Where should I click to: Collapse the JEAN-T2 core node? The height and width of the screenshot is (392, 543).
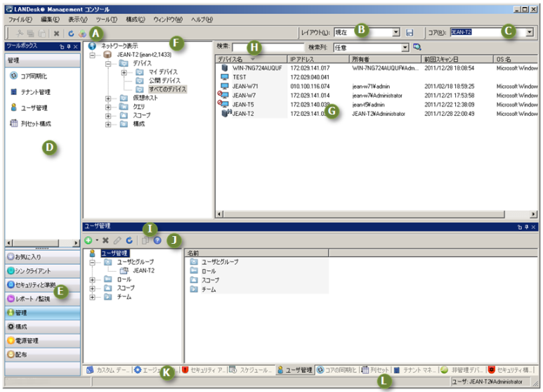pos(93,55)
